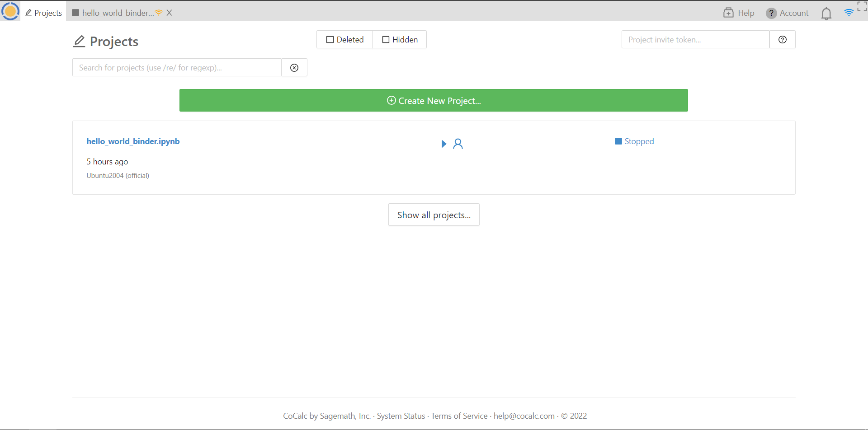Screen dimensions: 868x430
Task: Clear the project search field
Action: click(x=294, y=68)
